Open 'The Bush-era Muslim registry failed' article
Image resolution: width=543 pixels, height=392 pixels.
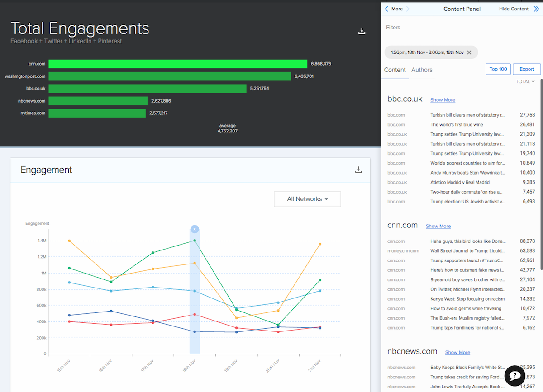click(x=467, y=318)
